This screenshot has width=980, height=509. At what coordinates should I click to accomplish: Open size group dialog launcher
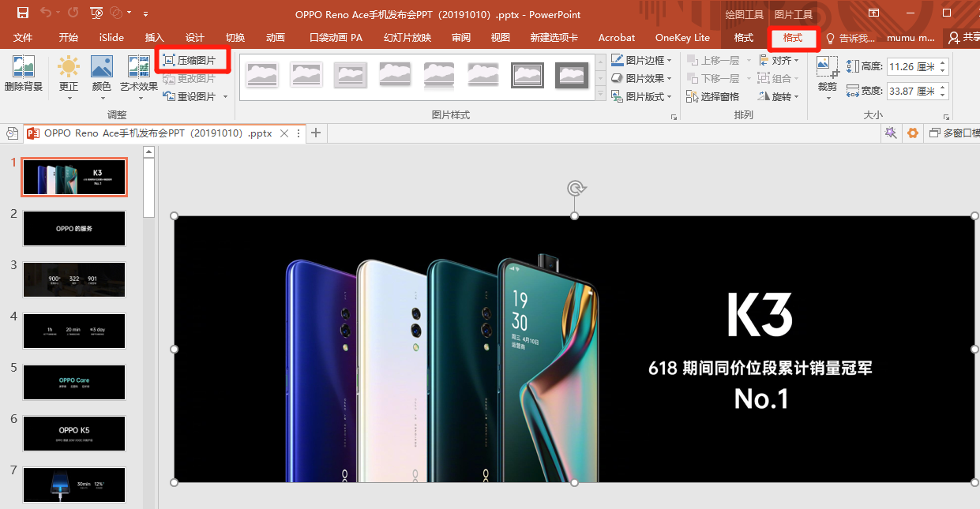tap(947, 116)
